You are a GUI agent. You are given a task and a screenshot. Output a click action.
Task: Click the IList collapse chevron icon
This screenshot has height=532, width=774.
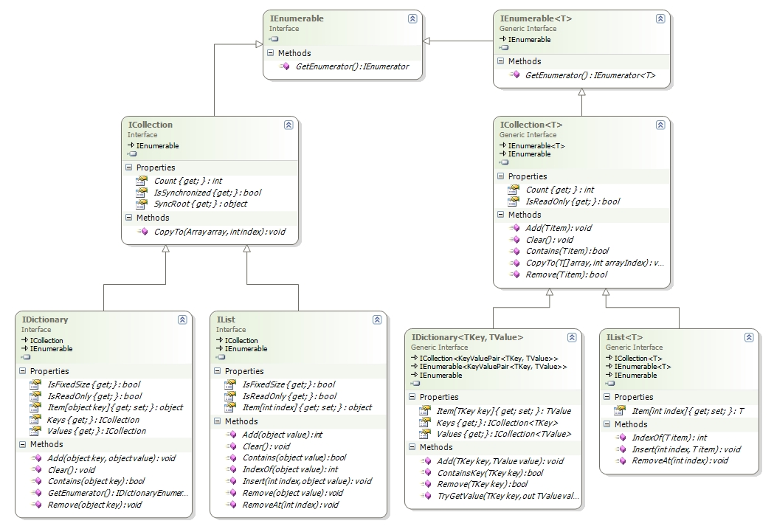tap(377, 319)
